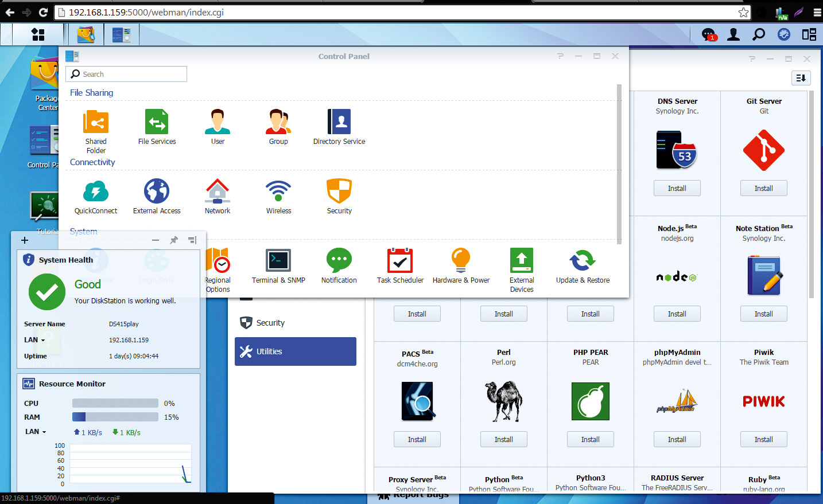Click the Note Station package icon
The width and height of the screenshot is (823, 504).
(764, 276)
